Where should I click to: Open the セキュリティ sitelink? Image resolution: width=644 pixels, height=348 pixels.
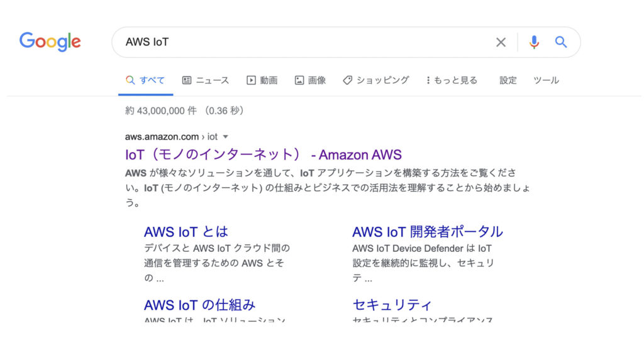click(392, 305)
